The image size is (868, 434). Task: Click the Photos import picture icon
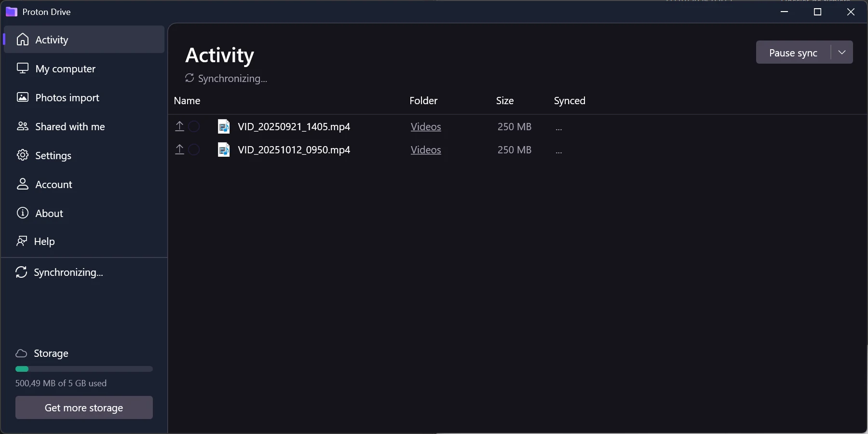(23, 97)
